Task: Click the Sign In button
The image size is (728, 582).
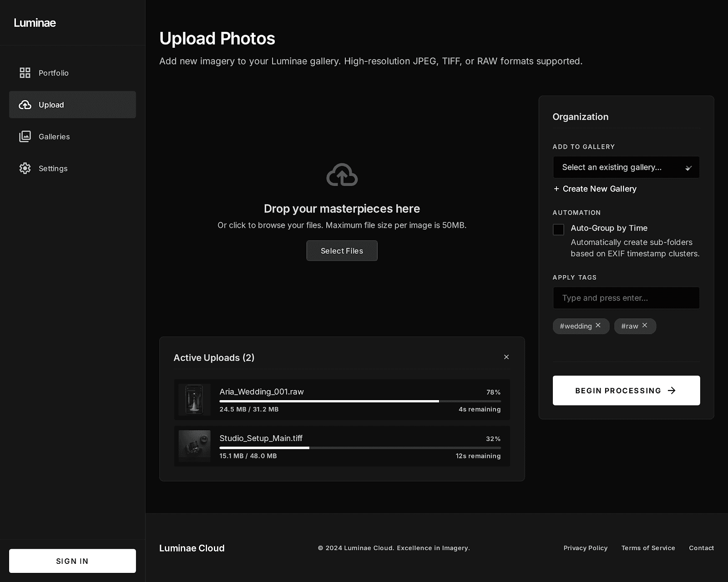Action: tap(72, 561)
